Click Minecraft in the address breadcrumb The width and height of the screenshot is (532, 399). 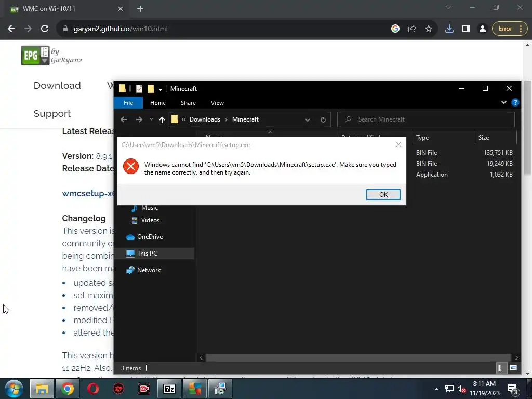pos(245,119)
